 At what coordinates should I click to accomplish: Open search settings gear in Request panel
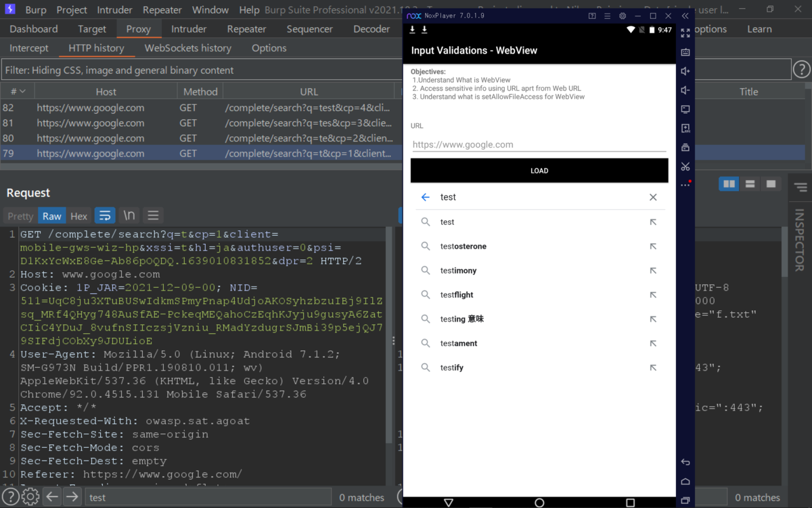pyautogui.click(x=30, y=497)
